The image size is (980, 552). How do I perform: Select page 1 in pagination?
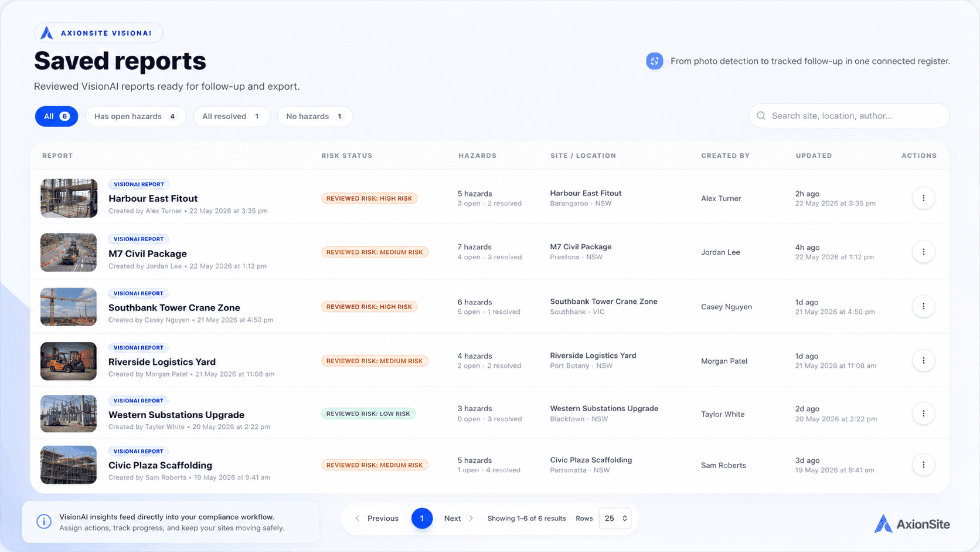(x=422, y=519)
